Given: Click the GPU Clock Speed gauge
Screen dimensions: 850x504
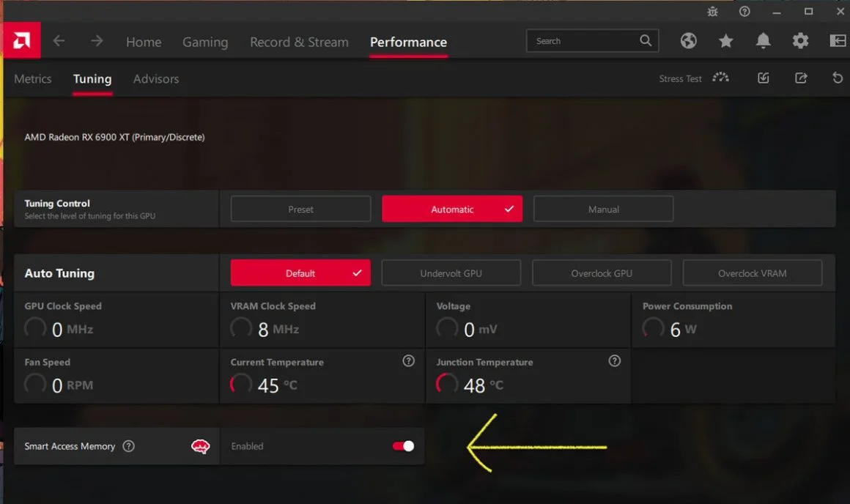Looking at the screenshot, I should tap(35, 328).
